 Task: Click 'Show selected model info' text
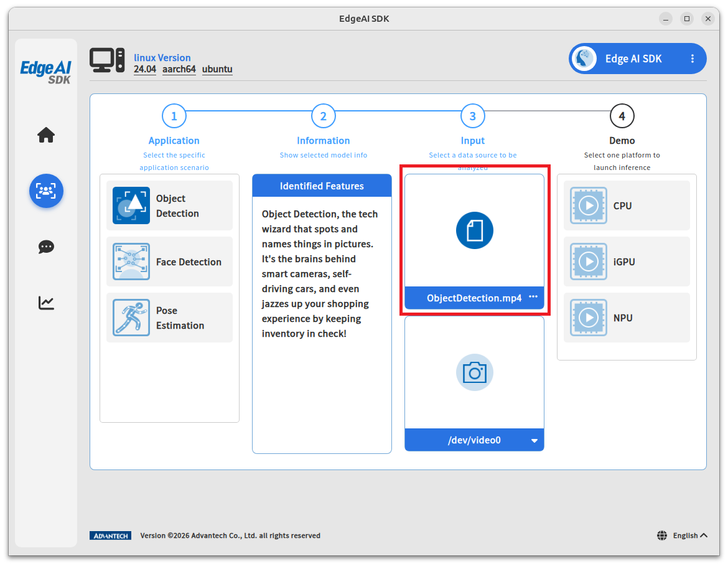[323, 155]
